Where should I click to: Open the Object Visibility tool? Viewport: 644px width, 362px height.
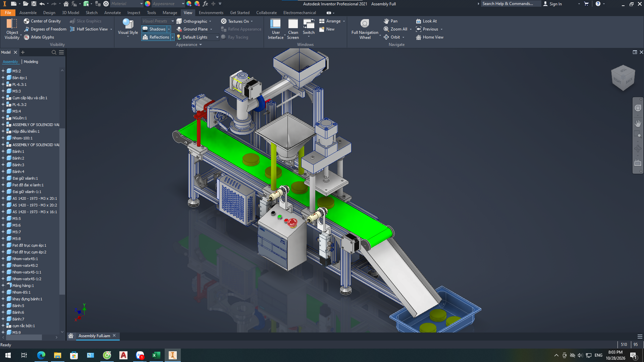click(x=12, y=29)
